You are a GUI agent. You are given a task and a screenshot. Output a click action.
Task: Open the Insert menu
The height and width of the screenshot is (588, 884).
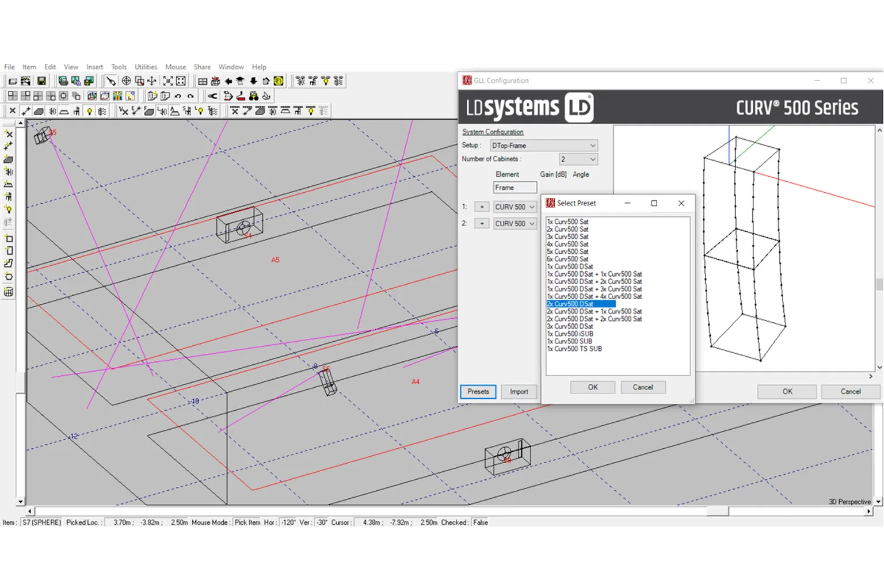tap(94, 67)
